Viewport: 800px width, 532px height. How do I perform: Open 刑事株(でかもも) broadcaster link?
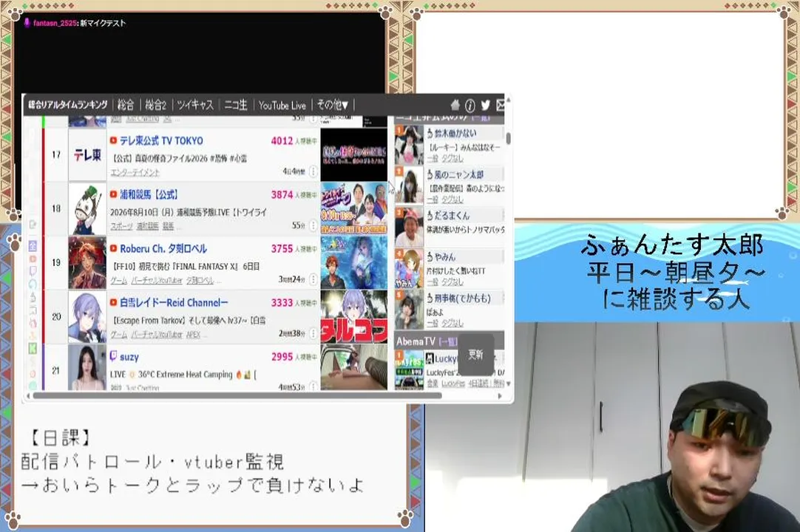point(462,298)
